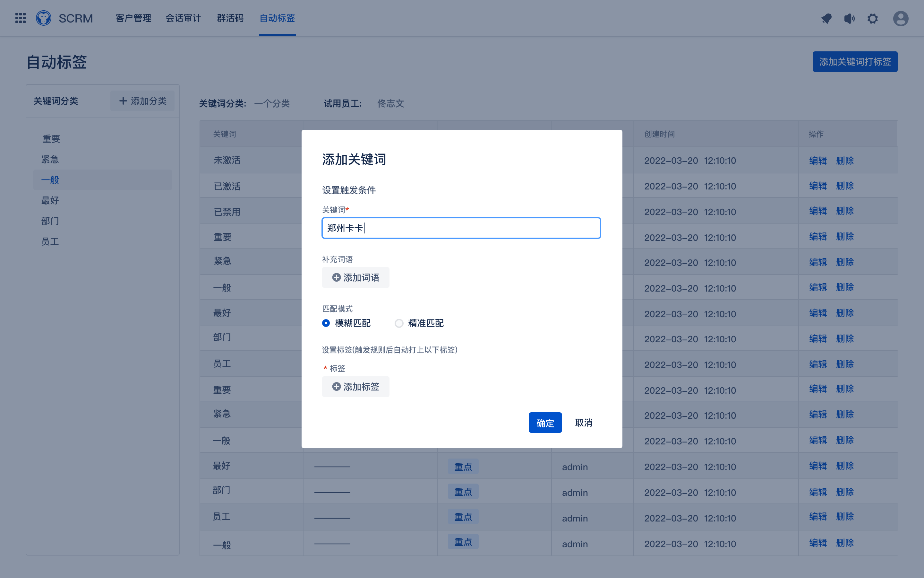Select 紧急 category in sidebar
Viewport: 924px width, 578px height.
[50, 159]
